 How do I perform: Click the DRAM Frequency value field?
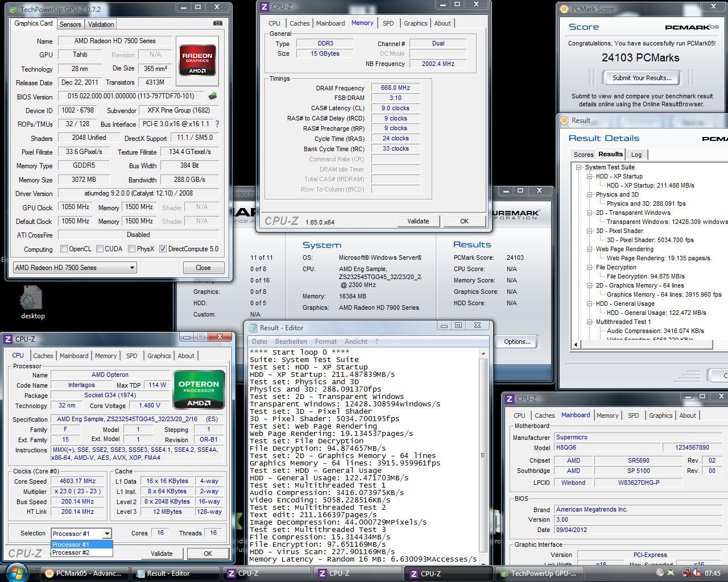[396, 88]
